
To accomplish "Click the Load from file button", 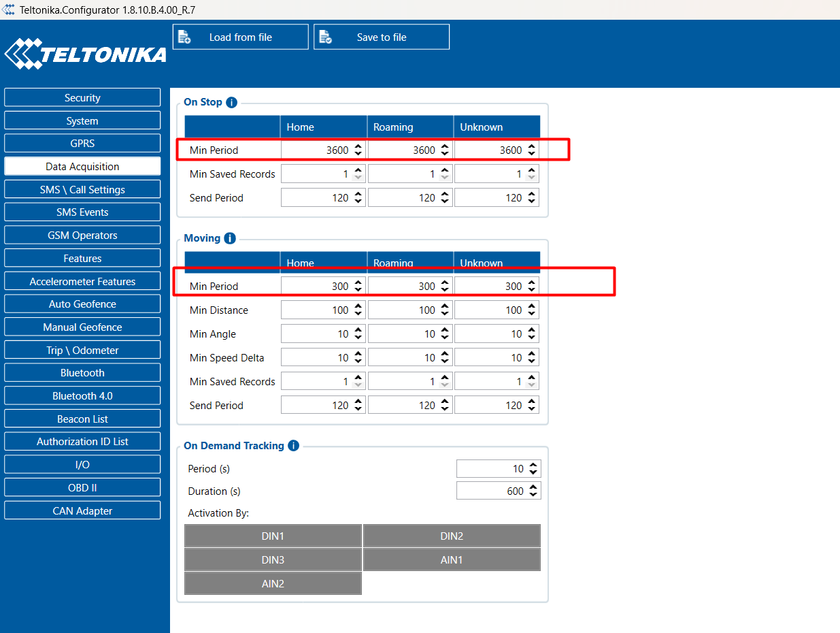I will [x=240, y=37].
